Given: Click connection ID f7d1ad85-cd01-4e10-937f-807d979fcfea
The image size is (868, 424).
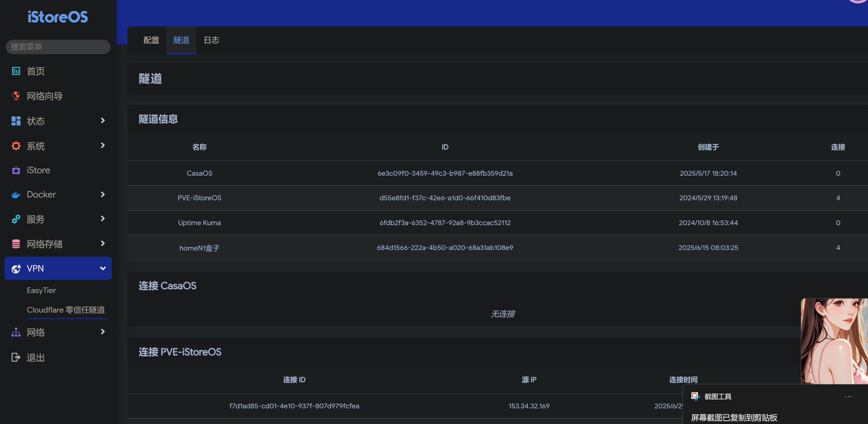Looking at the screenshot, I should click(294, 406).
